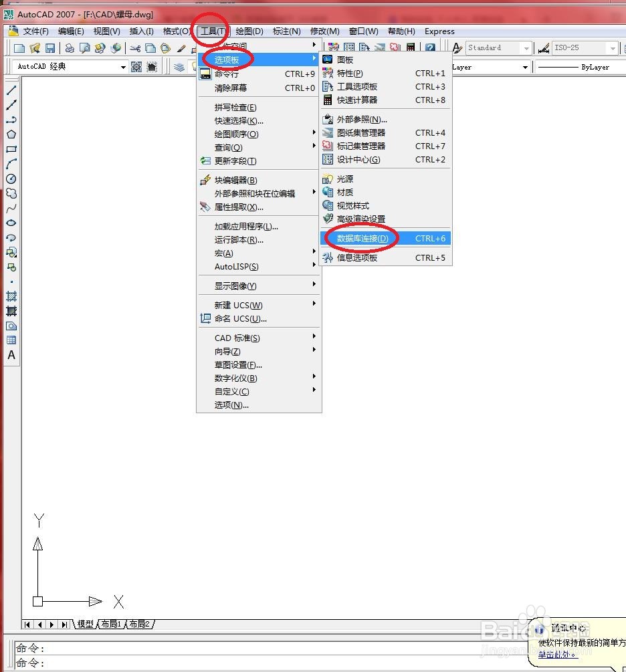Open the 工具(T) menu

[213, 31]
